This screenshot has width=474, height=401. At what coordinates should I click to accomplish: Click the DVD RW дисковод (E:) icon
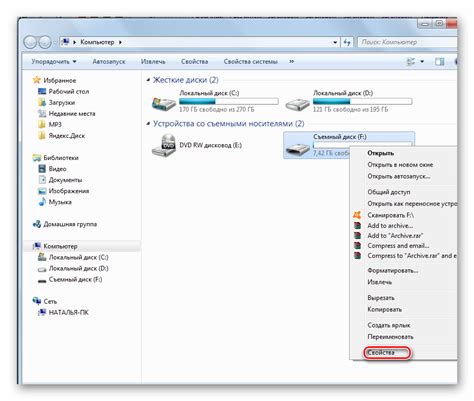164,145
